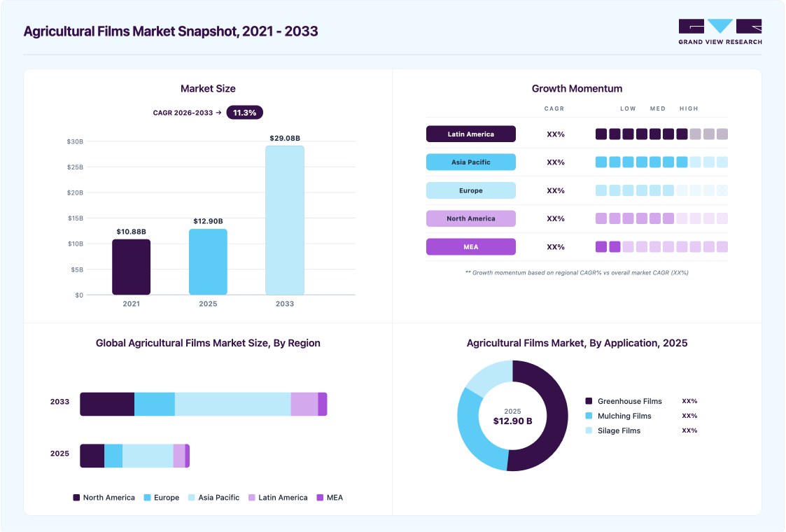
Task: Select the Greenhouse Films donut slice
Action: coord(556,416)
